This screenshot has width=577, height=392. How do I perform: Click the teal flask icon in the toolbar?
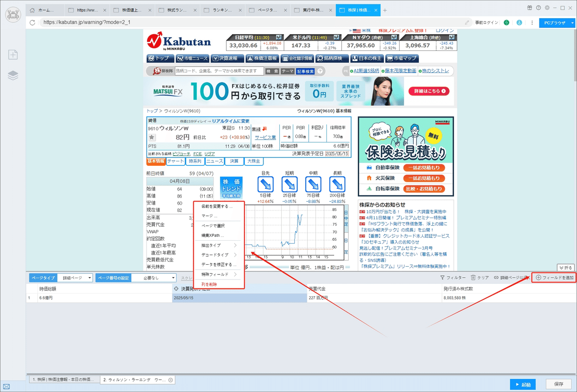click(x=519, y=22)
